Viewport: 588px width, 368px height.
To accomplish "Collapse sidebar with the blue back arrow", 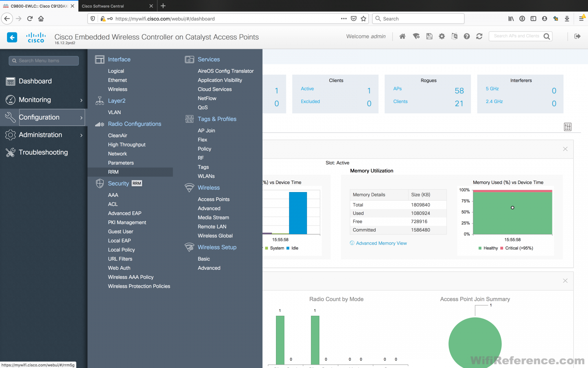I will (x=12, y=37).
